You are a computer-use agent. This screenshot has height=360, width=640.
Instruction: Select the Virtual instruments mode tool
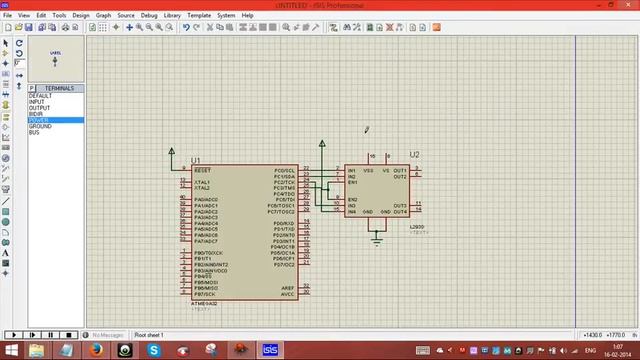click(x=6, y=189)
